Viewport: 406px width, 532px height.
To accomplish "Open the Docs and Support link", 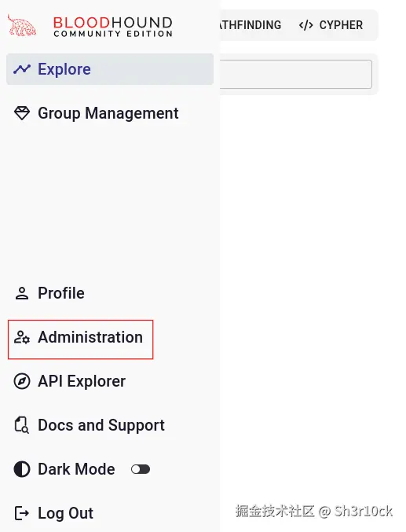I will [x=101, y=425].
